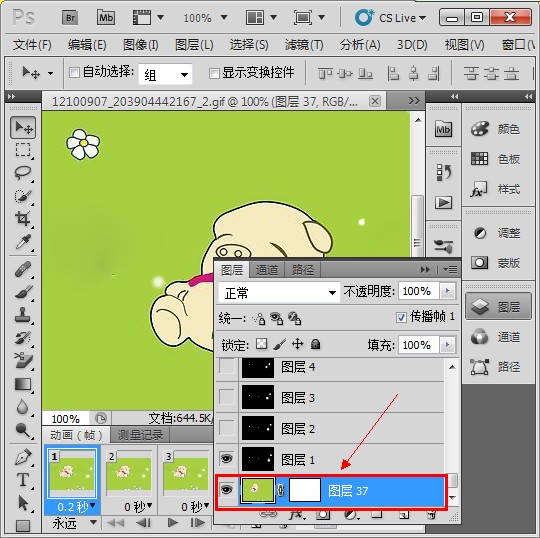Open the Adjustments panel (调整)
Screen dimensions: 540x538
pos(496,233)
